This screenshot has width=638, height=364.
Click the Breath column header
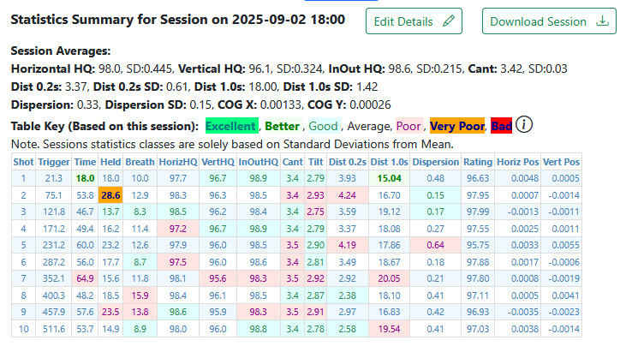tap(140, 161)
